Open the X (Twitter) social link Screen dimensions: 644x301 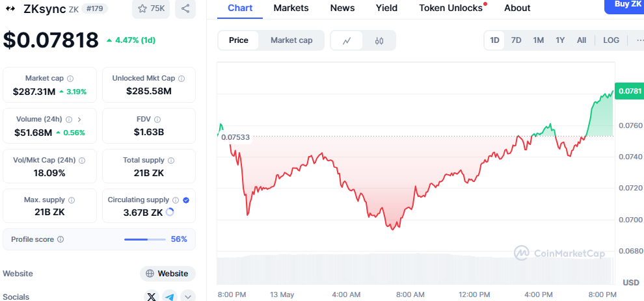152,296
